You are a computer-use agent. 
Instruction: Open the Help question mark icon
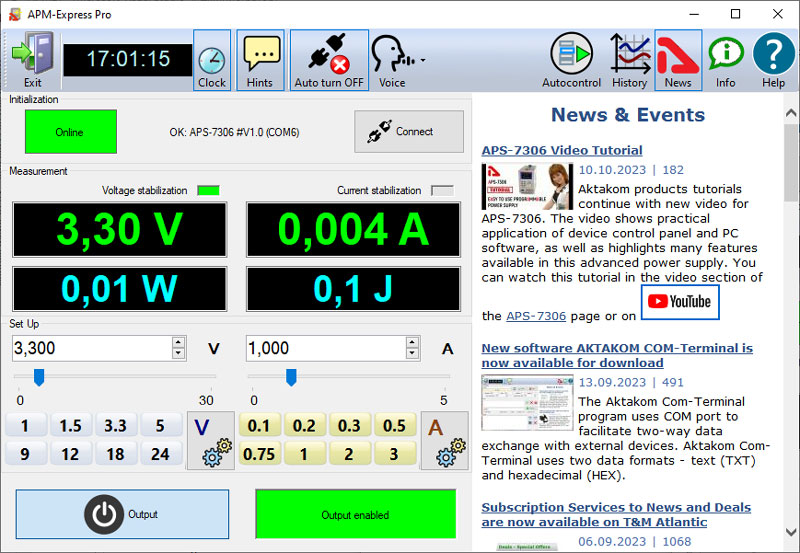tap(773, 60)
